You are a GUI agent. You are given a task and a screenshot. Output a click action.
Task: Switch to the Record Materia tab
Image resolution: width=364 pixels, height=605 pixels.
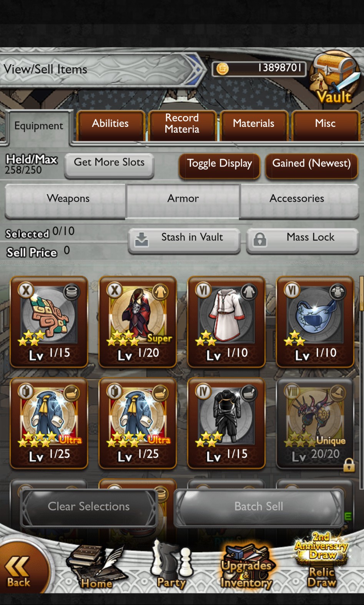point(182,125)
